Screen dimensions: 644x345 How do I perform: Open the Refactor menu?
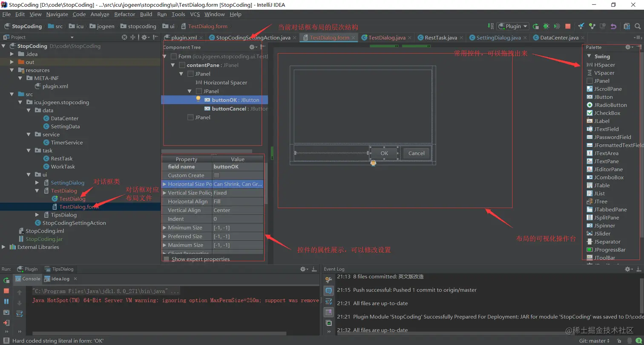[x=125, y=14]
